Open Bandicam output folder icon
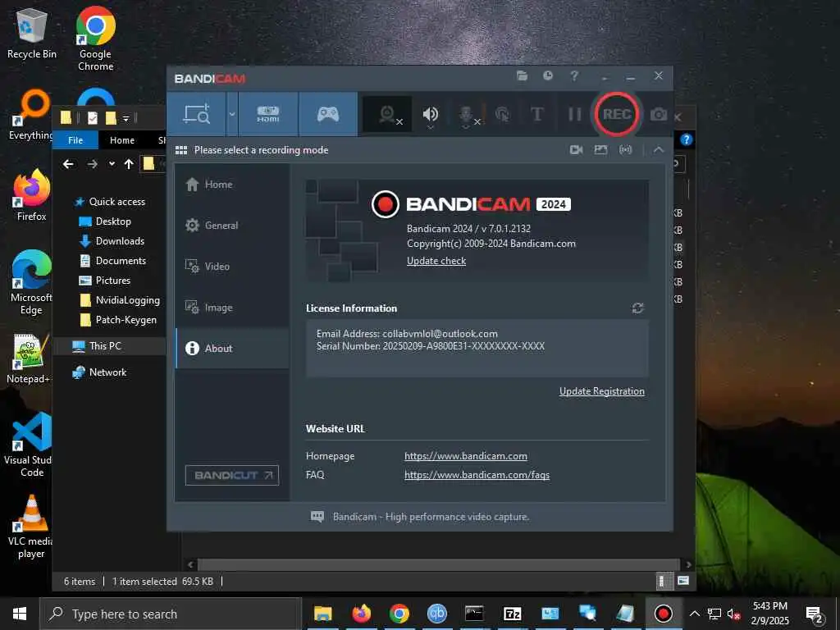This screenshot has height=630, width=840. click(x=522, y=75)
